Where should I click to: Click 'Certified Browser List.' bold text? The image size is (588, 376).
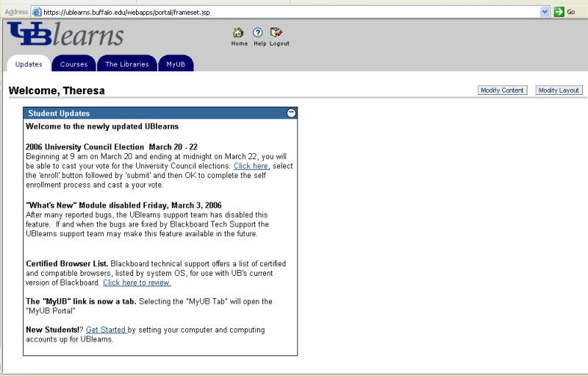pyautogui.click(x=67, y=263)
